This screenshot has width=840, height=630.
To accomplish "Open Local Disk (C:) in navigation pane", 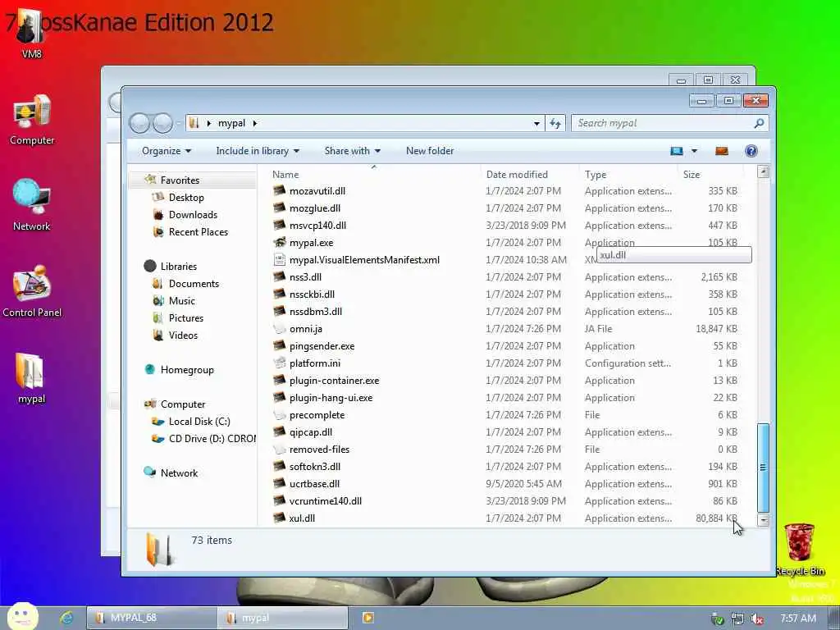I will coord(199,421).
